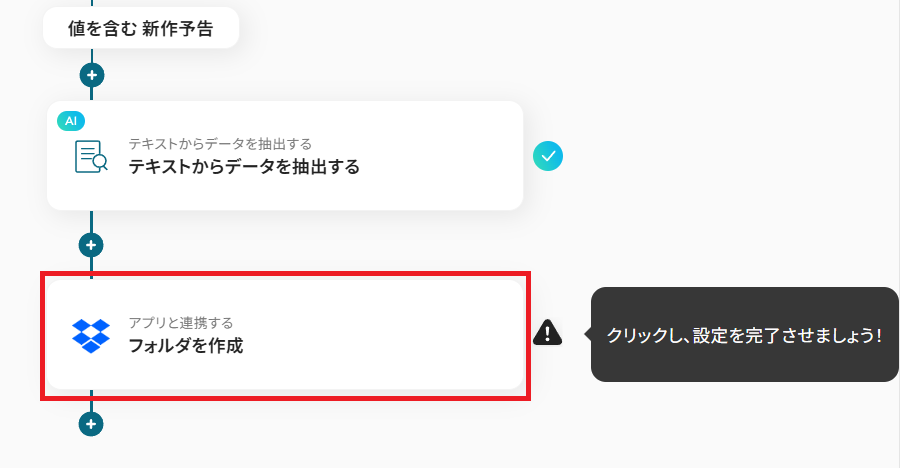Click the アプリと連携する caption text
Viewport: 900px width, 468px height.
(x=180, y=323)
